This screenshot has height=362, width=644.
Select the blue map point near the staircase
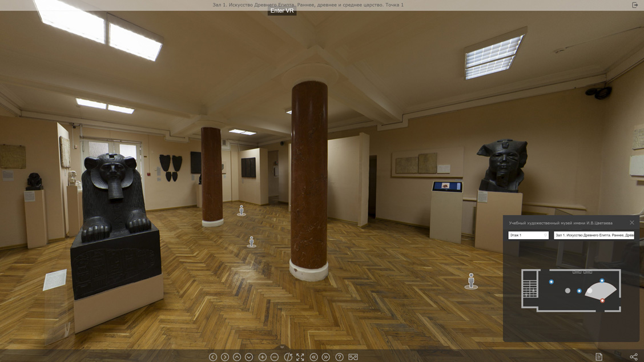[x=551, y=282]
